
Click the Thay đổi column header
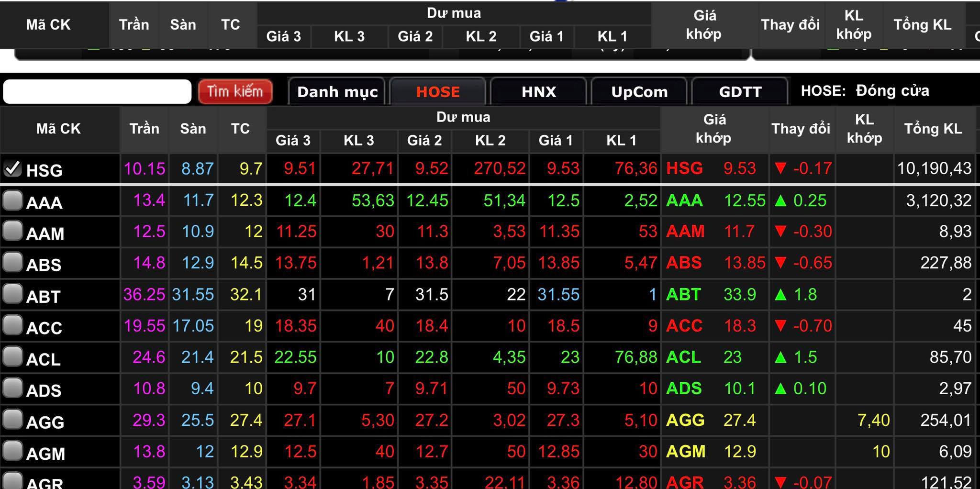[x=801, y=129]
